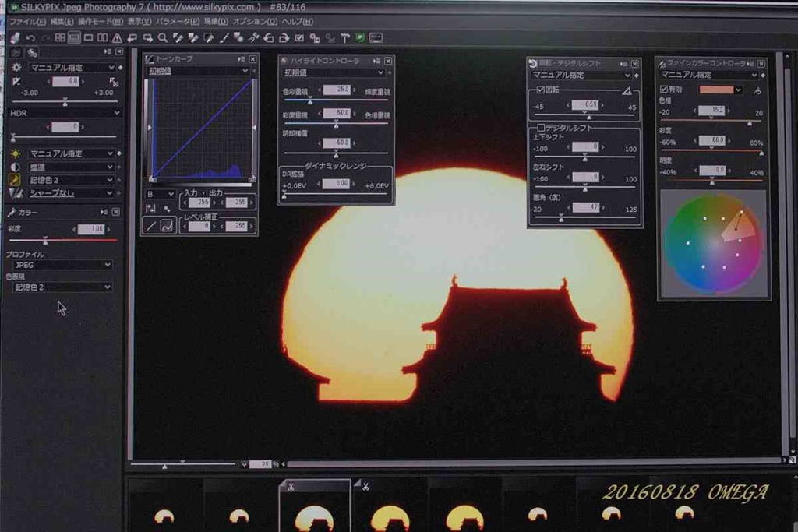This screenshot has height=532, width=798.
Task: Open the Tone Curve channel B dropdown
Action: coord(161,194)
